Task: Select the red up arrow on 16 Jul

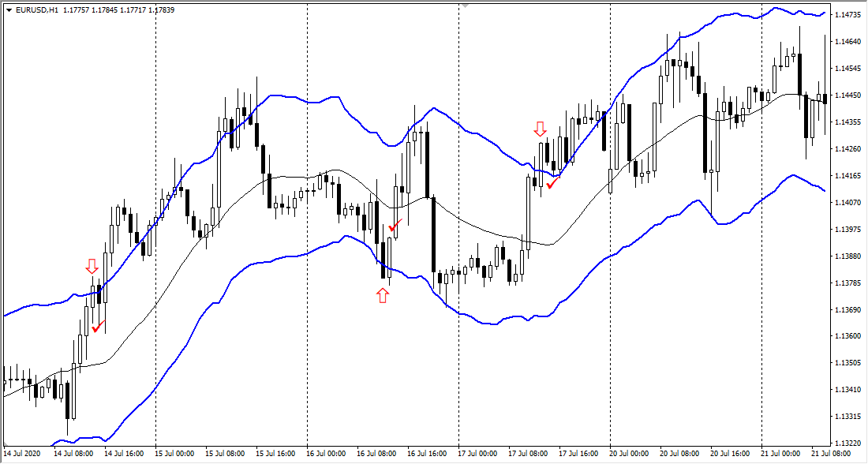Action: (383, 295)
